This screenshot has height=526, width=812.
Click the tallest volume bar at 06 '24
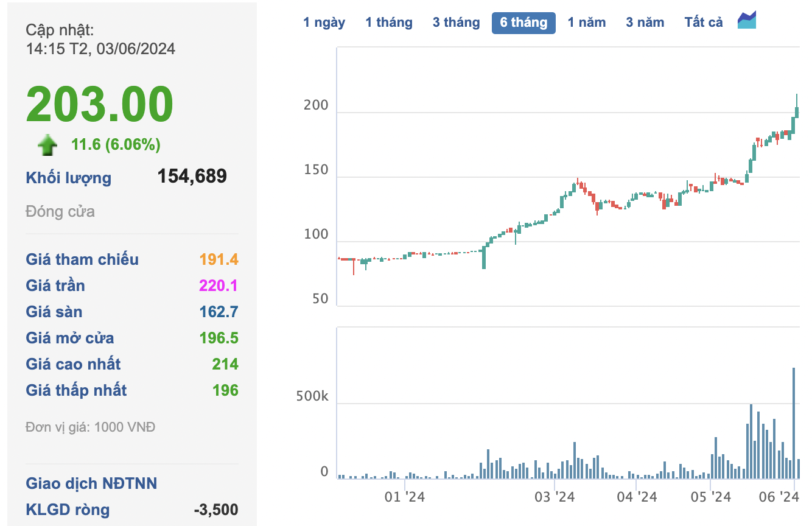click(x=794, y=423)
